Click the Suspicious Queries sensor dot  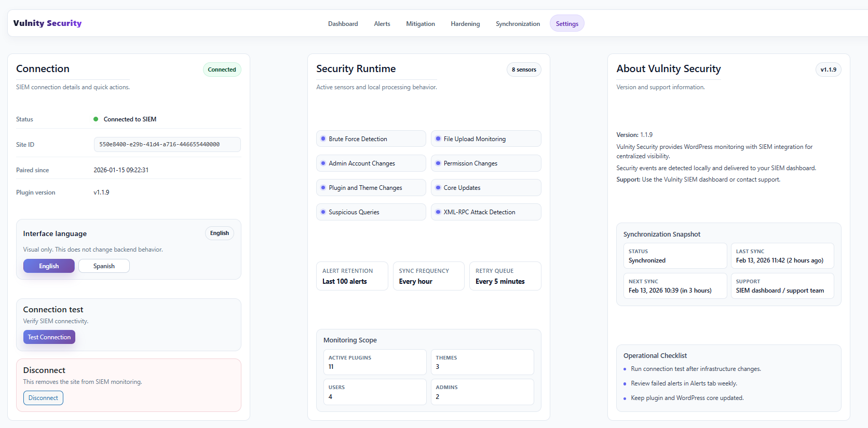point(323,212)
